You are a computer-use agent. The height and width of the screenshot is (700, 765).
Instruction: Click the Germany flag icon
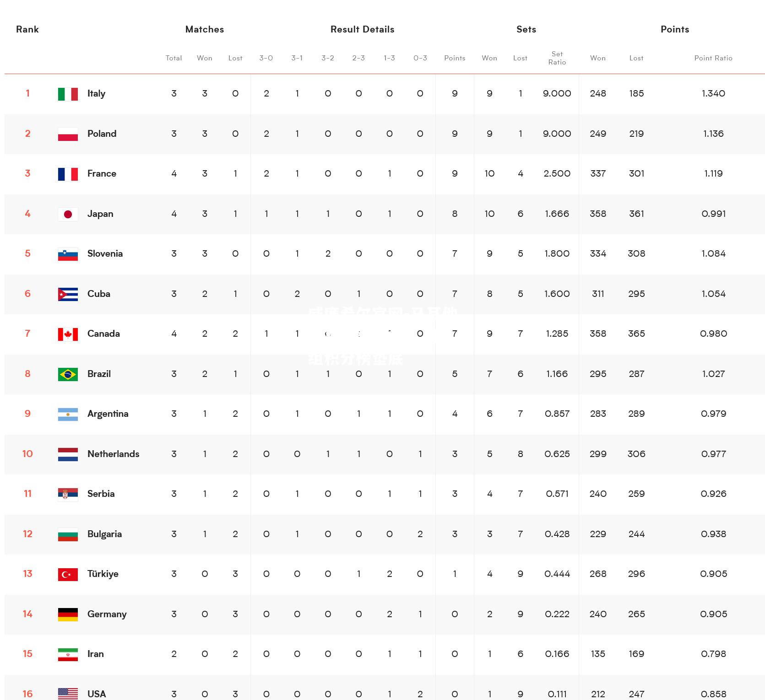tap(68, 614)
